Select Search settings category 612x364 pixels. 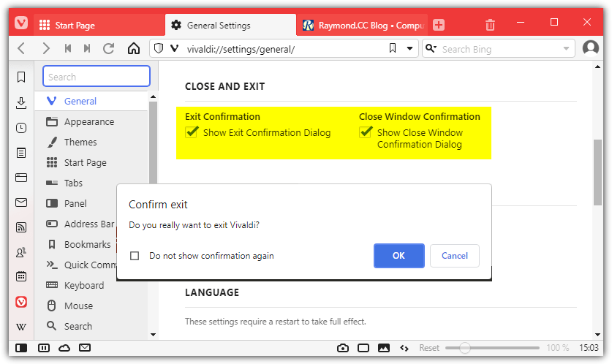[91, 326]
